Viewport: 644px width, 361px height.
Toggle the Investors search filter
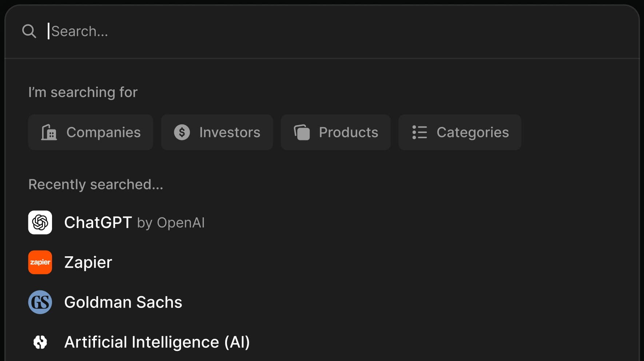[217, 132]
